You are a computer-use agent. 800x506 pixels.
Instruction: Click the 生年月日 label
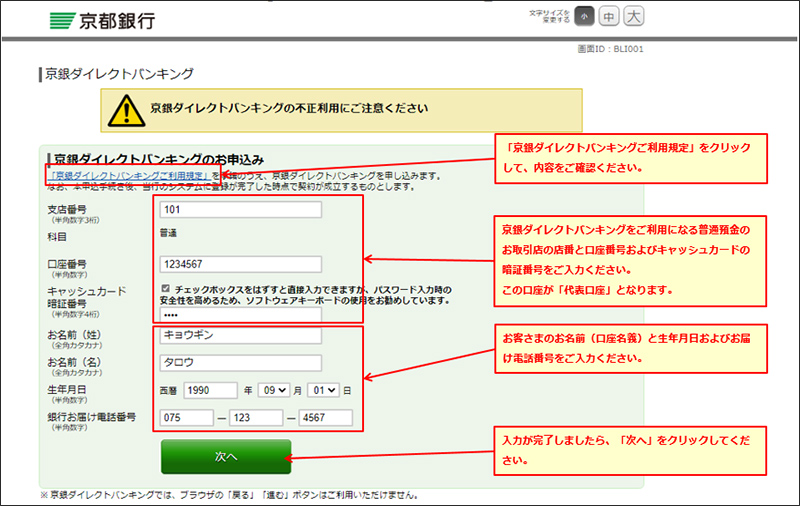point(67,390)
